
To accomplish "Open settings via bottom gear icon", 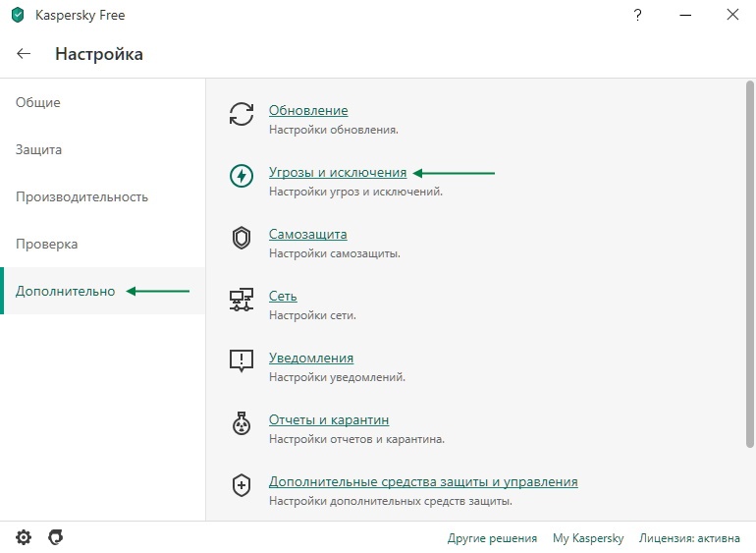I will [x=24, y=537].
